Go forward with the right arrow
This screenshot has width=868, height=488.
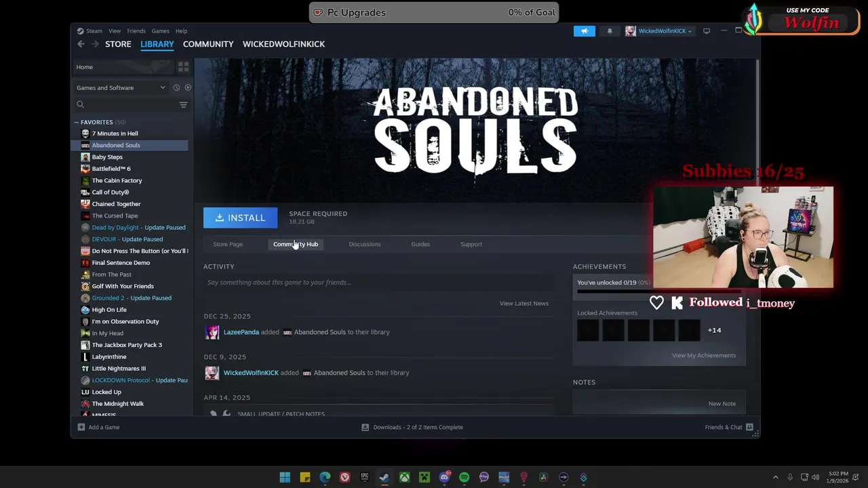point(95,44)
